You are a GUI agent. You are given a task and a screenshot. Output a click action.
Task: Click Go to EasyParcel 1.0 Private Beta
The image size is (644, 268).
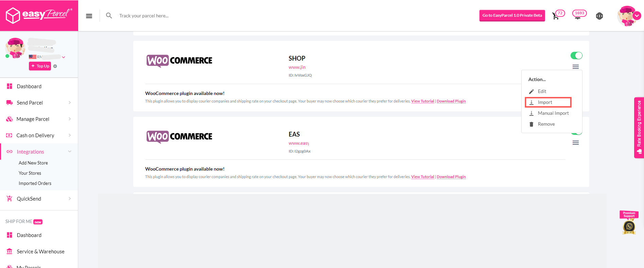pos(512,16)
